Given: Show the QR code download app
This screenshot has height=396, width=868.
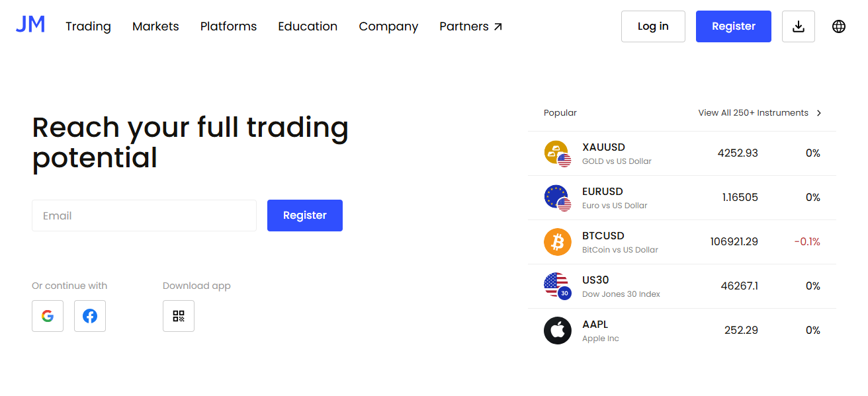Looking at the screenshot, I should tap(179, 316).
